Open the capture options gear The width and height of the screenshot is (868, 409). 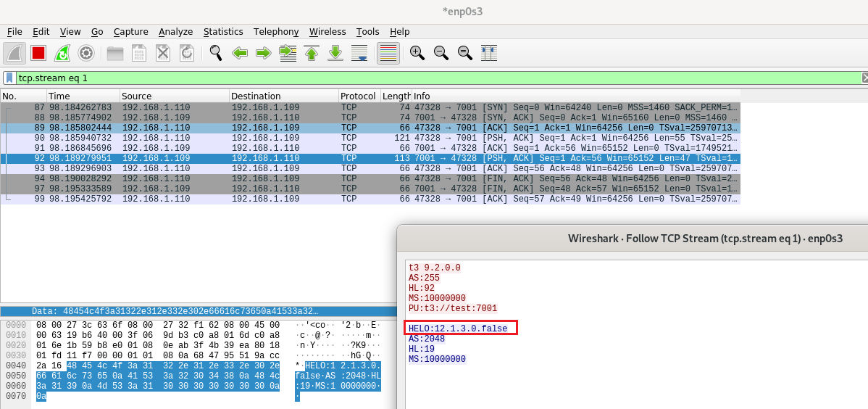pyautogui.click(x=86, y=53)
